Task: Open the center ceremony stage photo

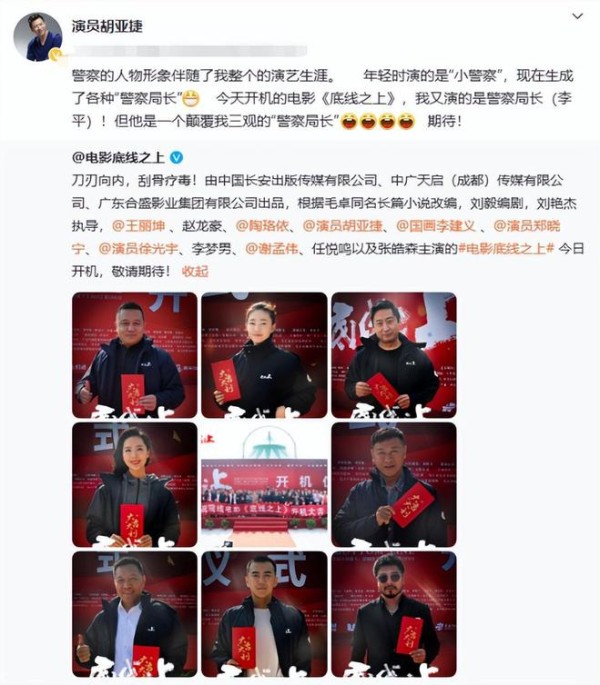Action: (264, 484)
